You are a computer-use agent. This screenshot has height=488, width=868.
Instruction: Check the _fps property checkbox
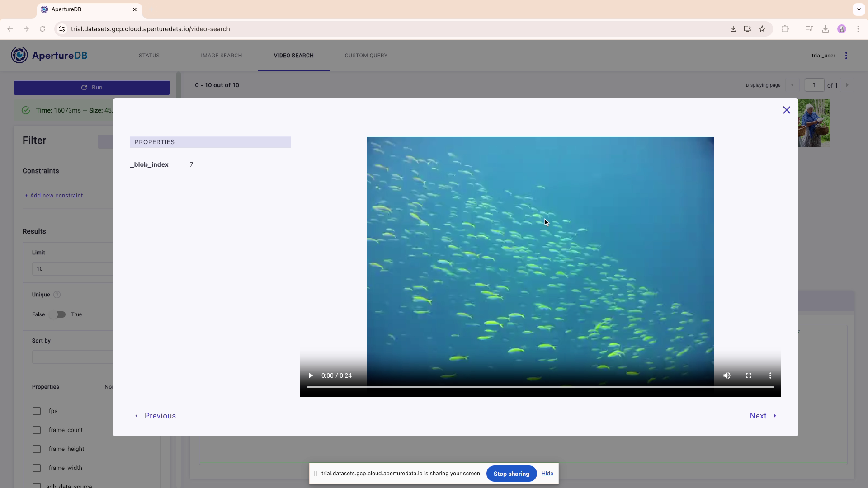tap(37, 411)
